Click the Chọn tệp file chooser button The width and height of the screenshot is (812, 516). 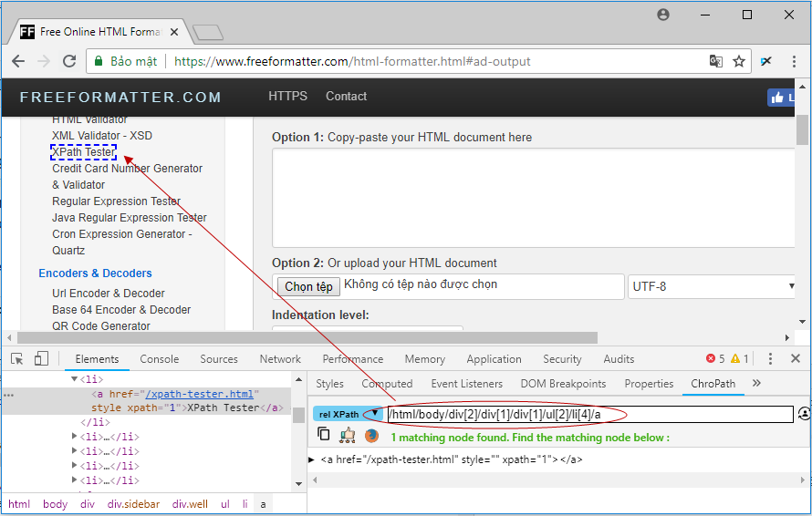[x=308, y=287]
